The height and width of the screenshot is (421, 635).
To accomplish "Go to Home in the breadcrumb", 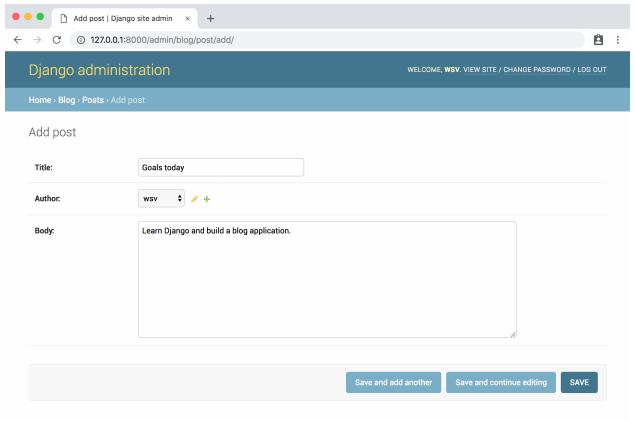I will [39, 100].
